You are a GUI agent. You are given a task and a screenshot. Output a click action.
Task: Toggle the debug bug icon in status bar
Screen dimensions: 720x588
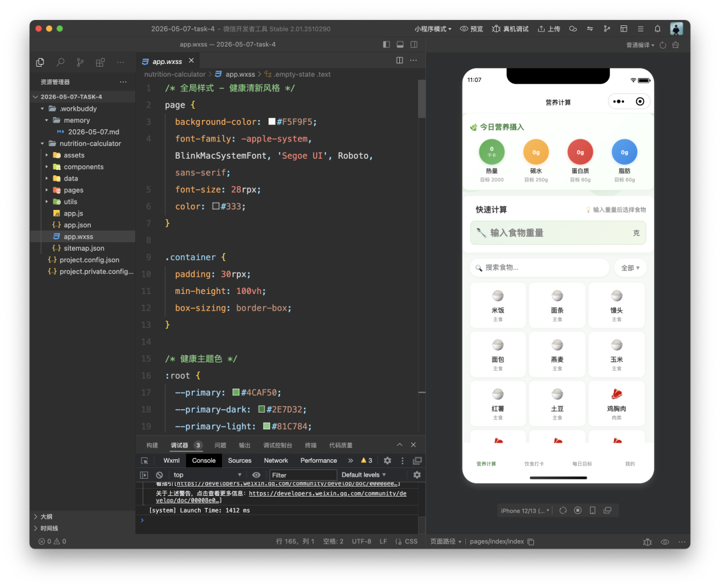[x=647, y=541]
